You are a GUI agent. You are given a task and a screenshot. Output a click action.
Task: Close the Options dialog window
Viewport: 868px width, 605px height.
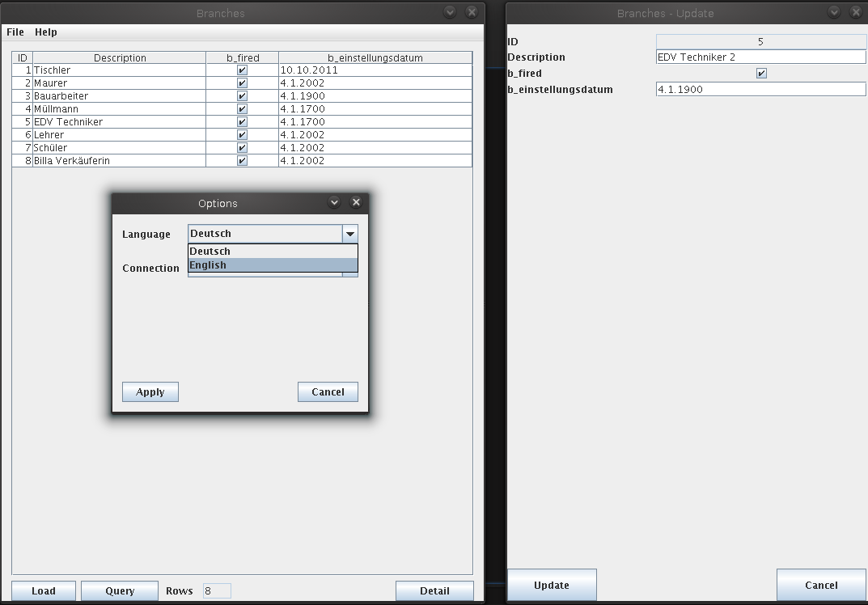click(x=356, y=202)
